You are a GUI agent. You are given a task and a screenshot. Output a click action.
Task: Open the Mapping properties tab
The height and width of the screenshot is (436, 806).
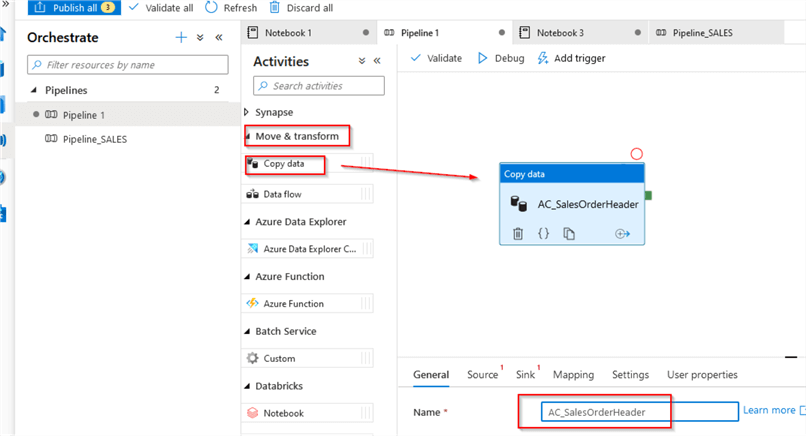(x=573, y=375)
